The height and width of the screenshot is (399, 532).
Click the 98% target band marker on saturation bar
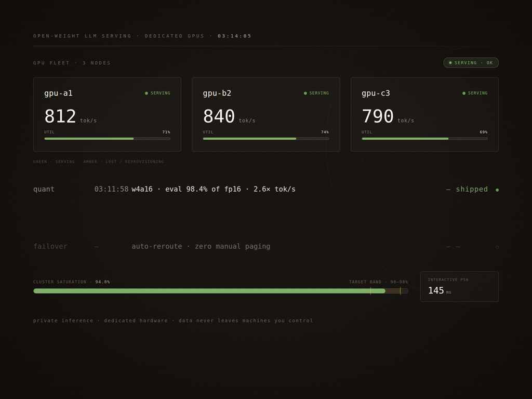[401, 291]
